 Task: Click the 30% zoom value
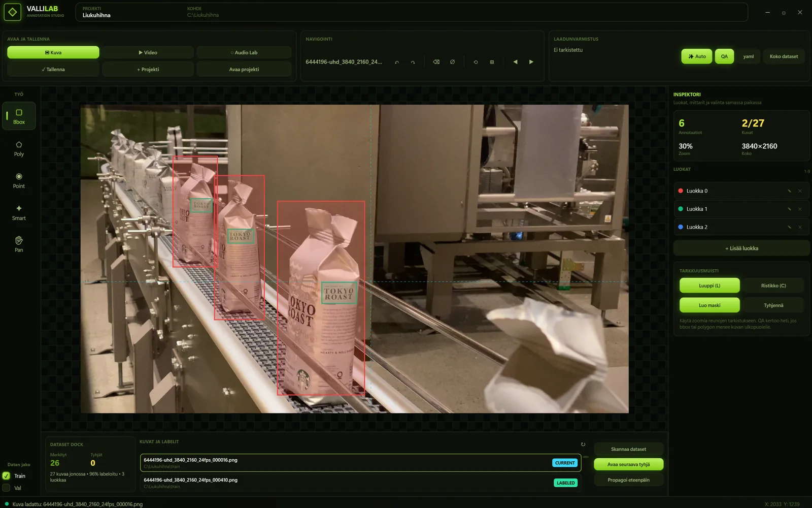(x=686, y=146)
